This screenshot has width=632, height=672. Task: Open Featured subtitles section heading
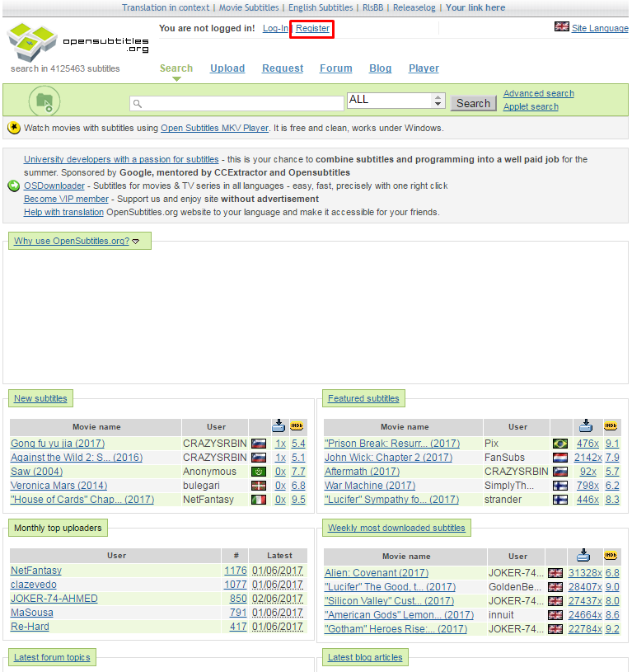pos(363,398)
